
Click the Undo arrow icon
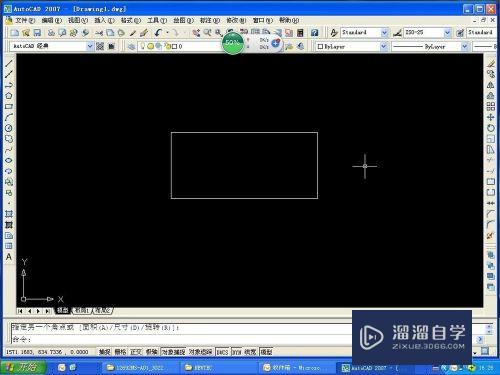[158, 33]
